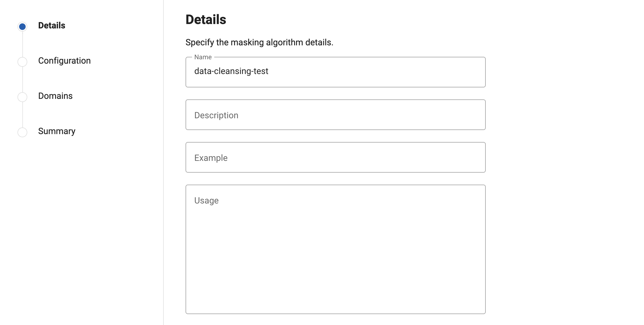Click the data-cleansing-test Name input field

click(335, 72)
